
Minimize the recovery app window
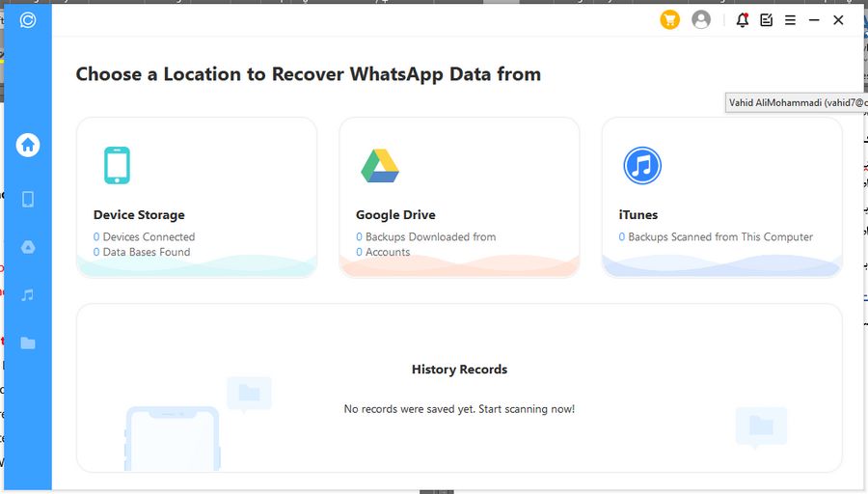pos(814,19)
